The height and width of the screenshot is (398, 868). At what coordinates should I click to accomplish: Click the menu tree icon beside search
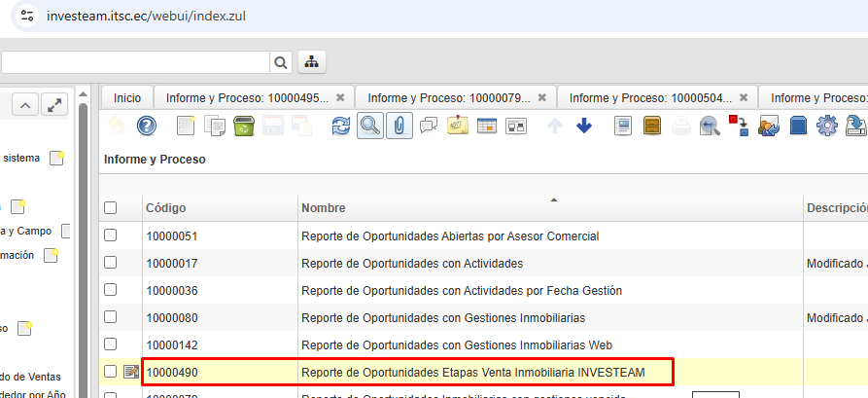pyautogui.click(x=311, y=62)
